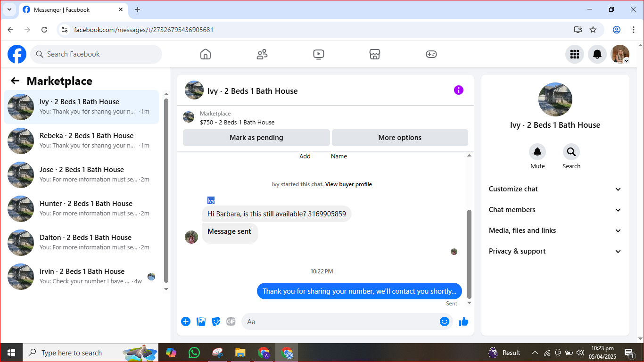Open the Windows notification center icon
The width and height of the screenshot is (644, 362).
coord(629,353)
